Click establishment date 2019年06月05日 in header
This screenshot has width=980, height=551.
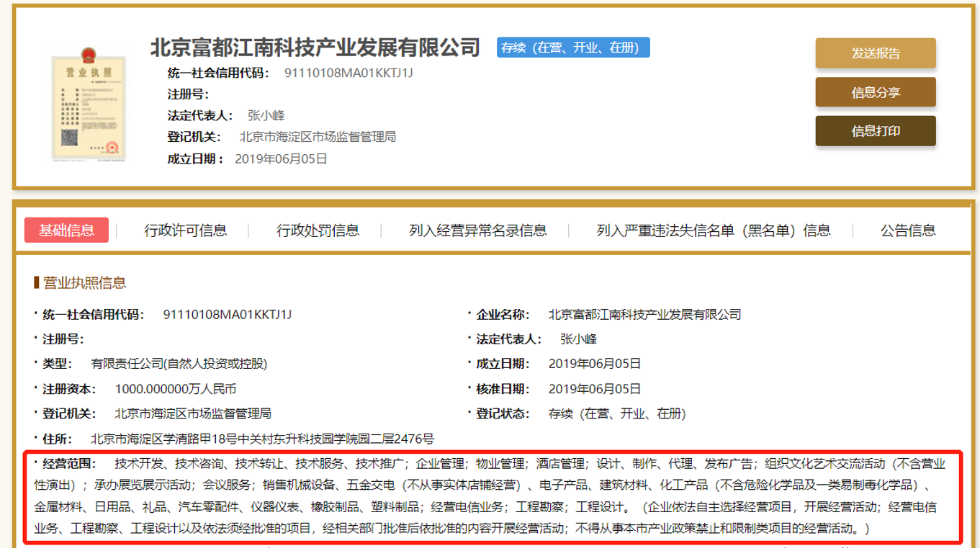tap(281, 158)
